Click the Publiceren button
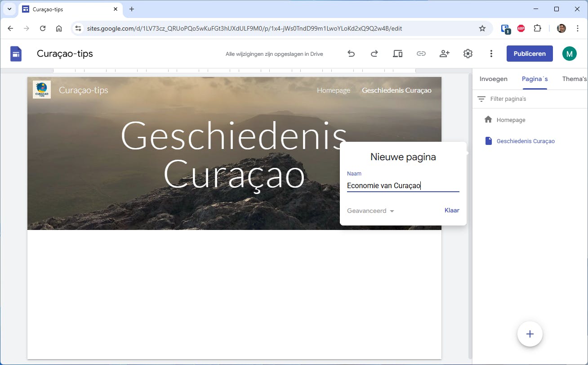The width and height of the screenshot is (588, 365). 530,54
